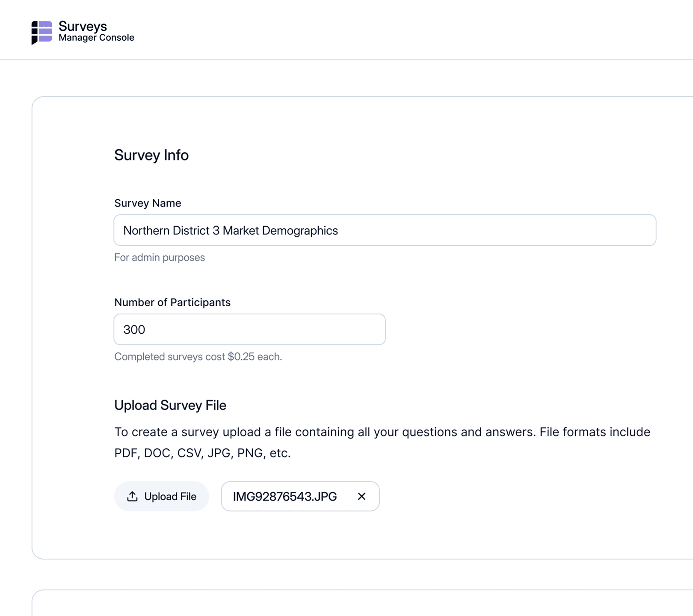Viewport: 693px width, 616px height.
Task: Click the Number of Participants label
Action: (x=172, y=302)
